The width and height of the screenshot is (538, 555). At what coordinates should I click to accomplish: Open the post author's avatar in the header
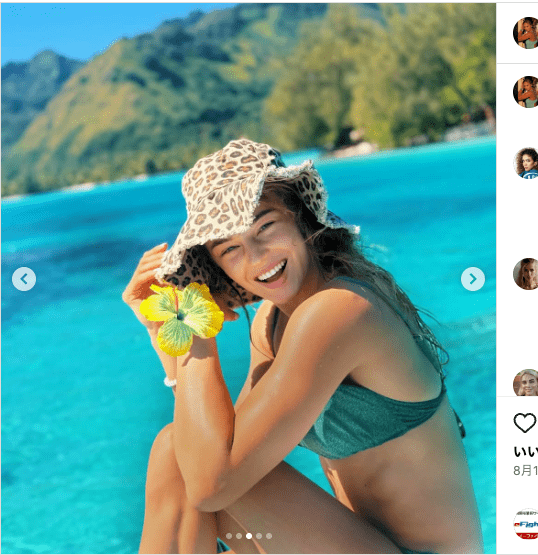[526, 33]
